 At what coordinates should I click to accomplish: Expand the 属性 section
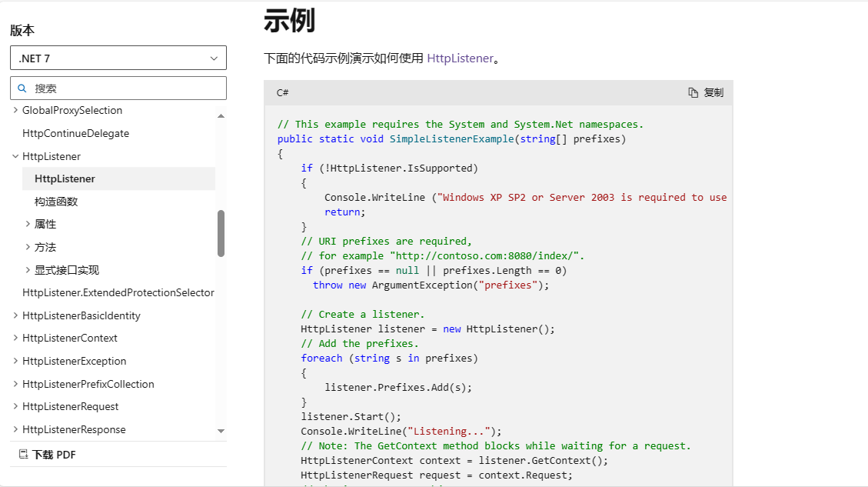click(28, 225)
